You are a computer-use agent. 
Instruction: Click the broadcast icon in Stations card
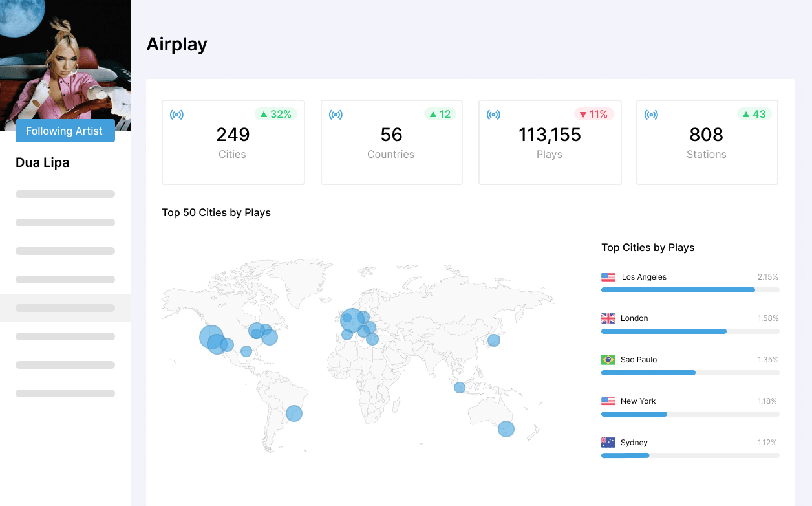pos(651,115)
